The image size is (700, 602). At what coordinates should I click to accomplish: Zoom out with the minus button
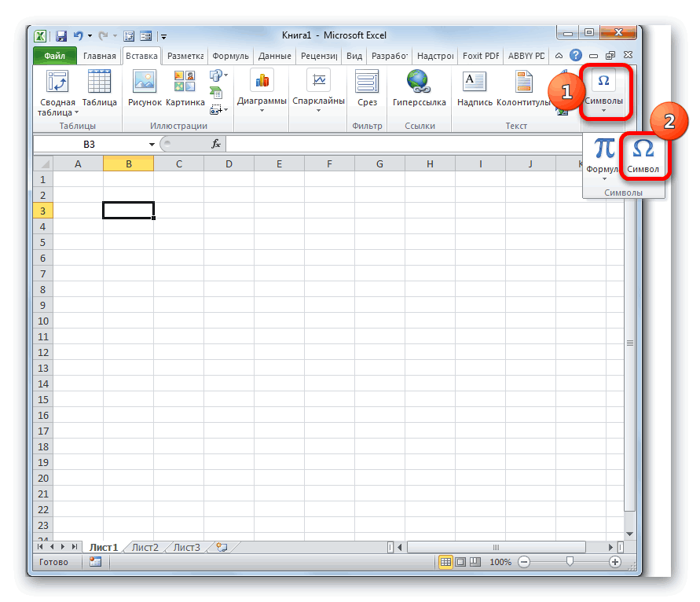click(524, 562)
